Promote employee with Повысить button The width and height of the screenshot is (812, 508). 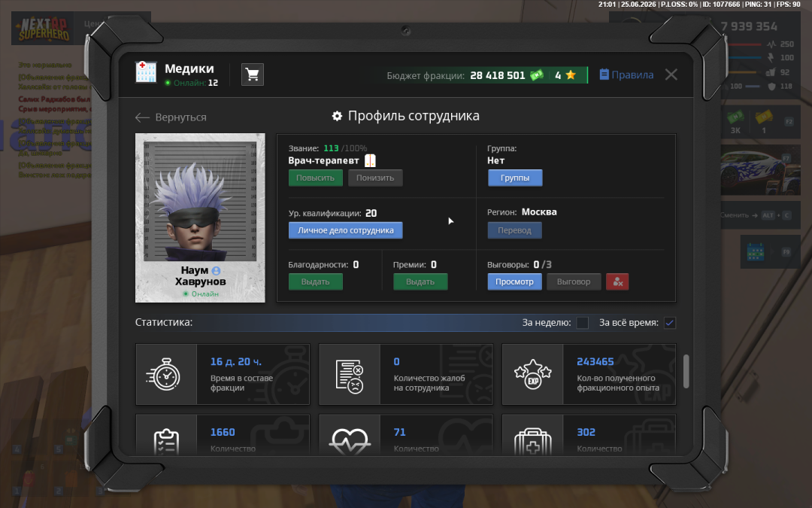click(315, 178)
